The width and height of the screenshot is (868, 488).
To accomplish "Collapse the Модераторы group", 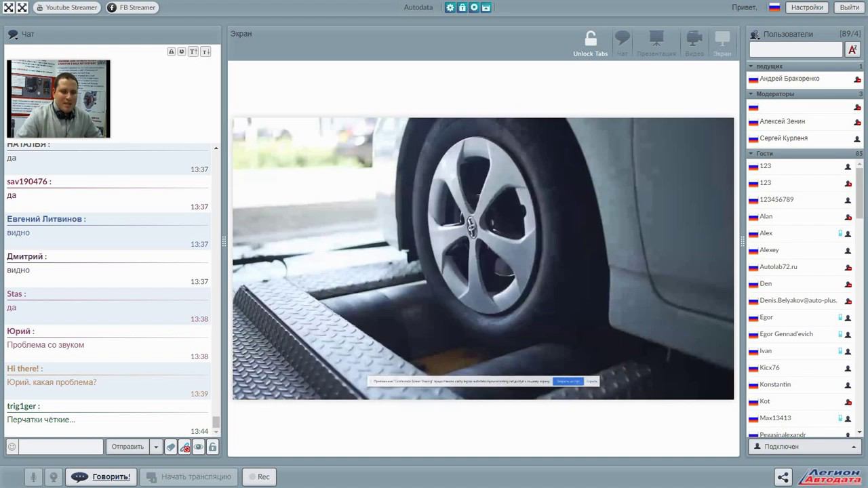I will pyautogui.click(x=751, y=94).
